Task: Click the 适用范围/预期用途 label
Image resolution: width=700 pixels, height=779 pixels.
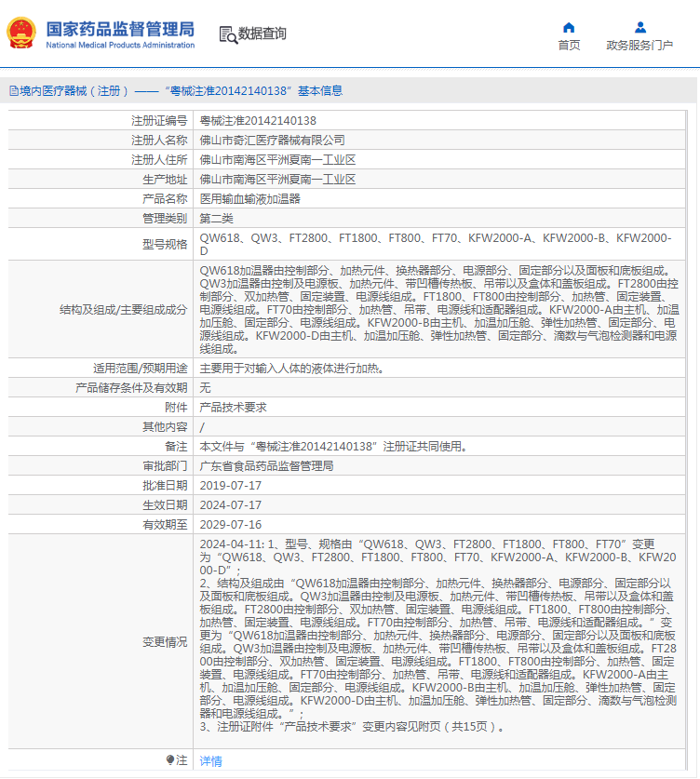Action: [141, 369]
